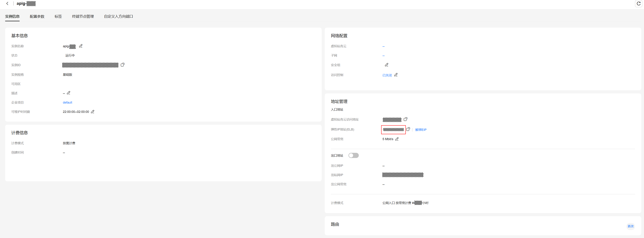644x238 pixels.
Task: Open the 标签 tab
Action: coord(58,16)
